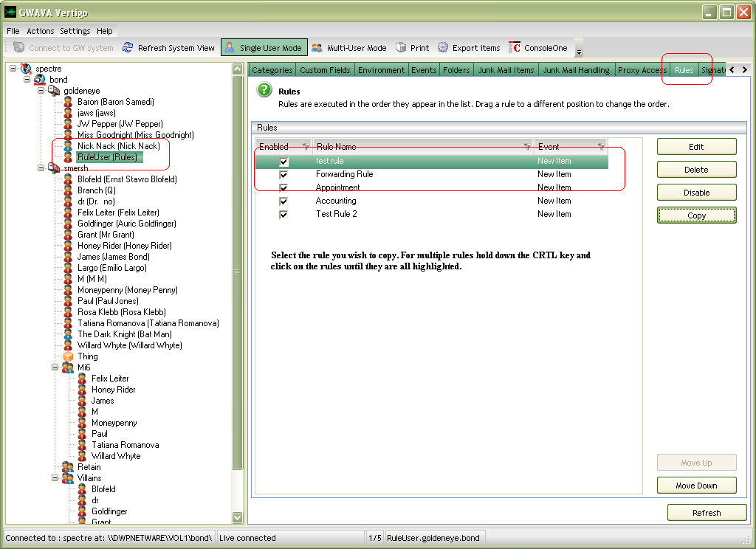Click the Disable button
The height and width of the screenshot is (549, 756).
[x=697, y=193]
